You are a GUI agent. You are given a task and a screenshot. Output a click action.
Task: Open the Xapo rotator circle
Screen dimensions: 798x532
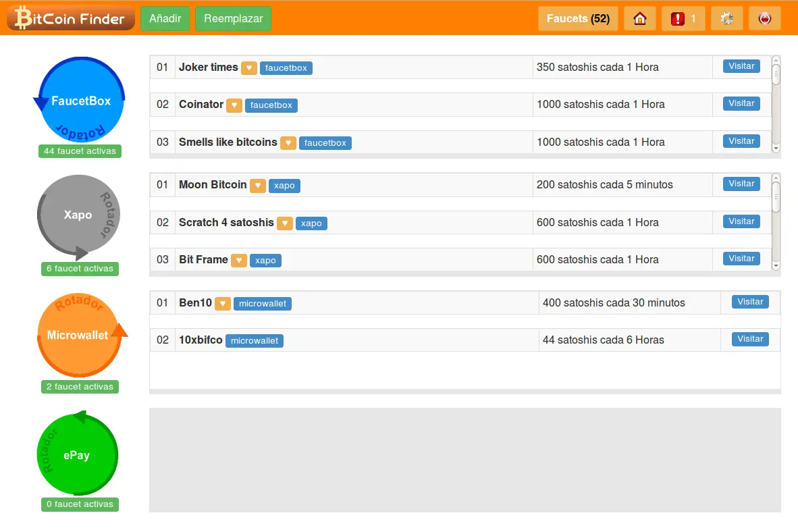(x=78, y=216)
